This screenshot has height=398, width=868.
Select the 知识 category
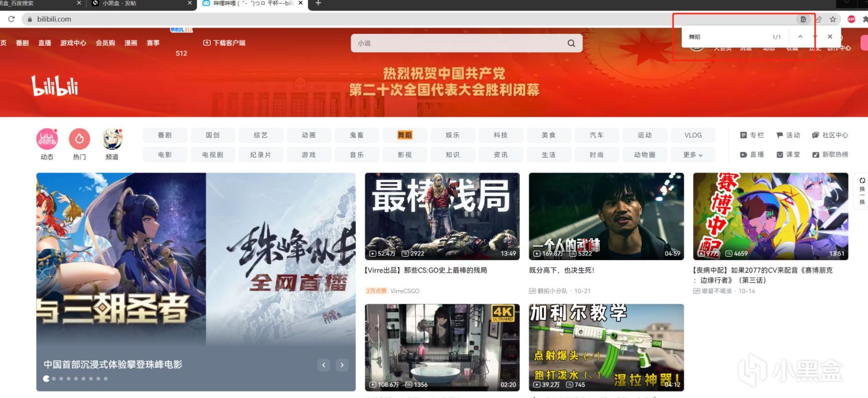coord(453,155)
